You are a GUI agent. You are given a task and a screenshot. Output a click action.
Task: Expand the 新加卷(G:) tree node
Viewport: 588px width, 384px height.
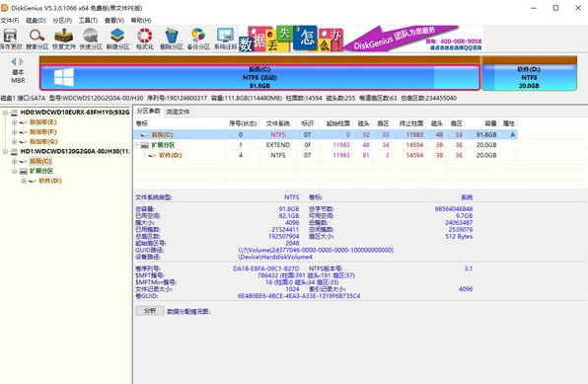click(x=14, y=141)
